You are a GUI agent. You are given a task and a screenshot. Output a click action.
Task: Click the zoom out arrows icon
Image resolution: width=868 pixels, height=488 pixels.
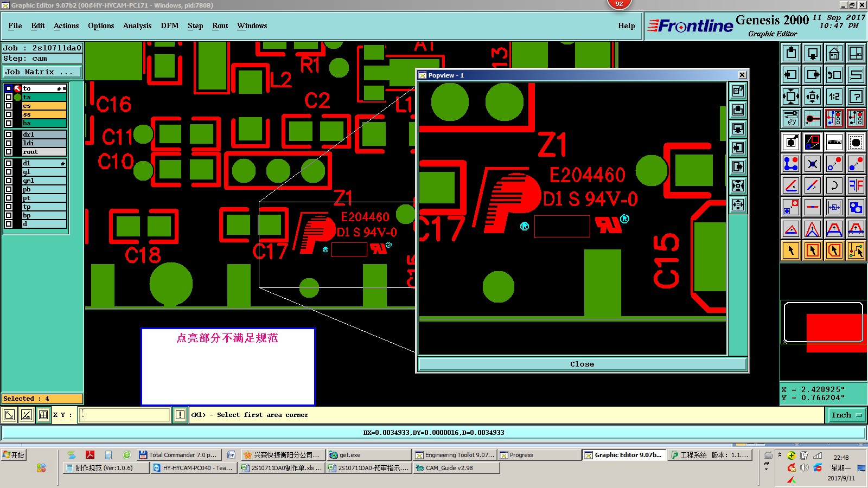pos(813,97)
